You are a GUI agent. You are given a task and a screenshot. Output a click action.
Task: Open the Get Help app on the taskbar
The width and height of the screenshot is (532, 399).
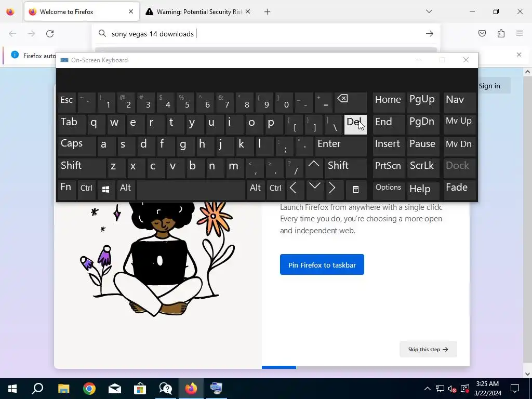pos(166,389)
